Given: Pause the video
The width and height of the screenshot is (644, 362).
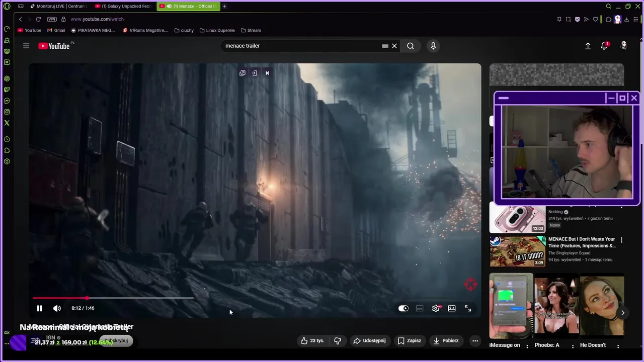Looking at the screenshot, I should pyautogui.click(x=39, y=308).
